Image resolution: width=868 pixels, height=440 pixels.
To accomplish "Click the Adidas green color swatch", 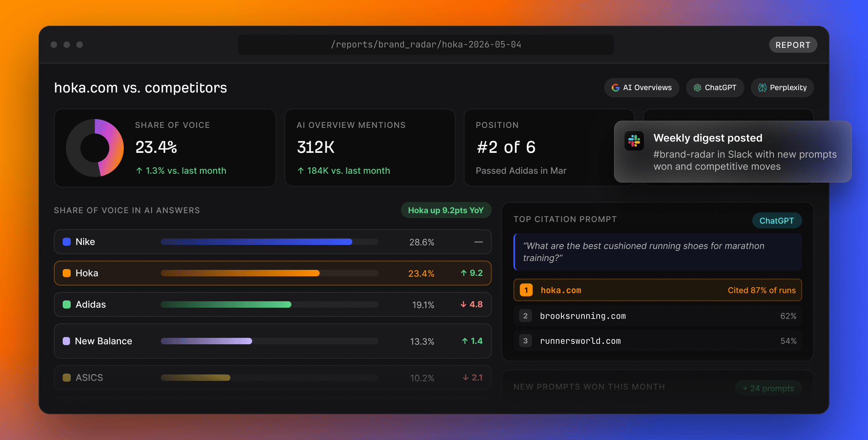I will click(67, 304).
